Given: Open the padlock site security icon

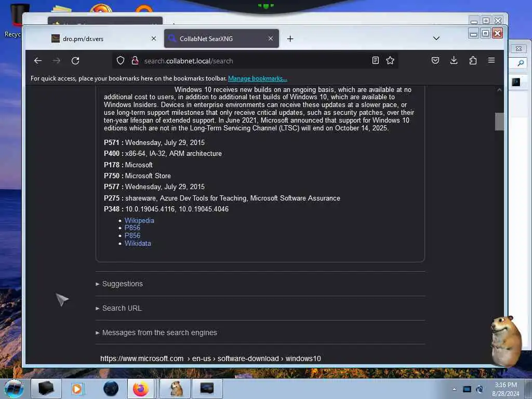Looking at the screenshot, I should (135, 61).
